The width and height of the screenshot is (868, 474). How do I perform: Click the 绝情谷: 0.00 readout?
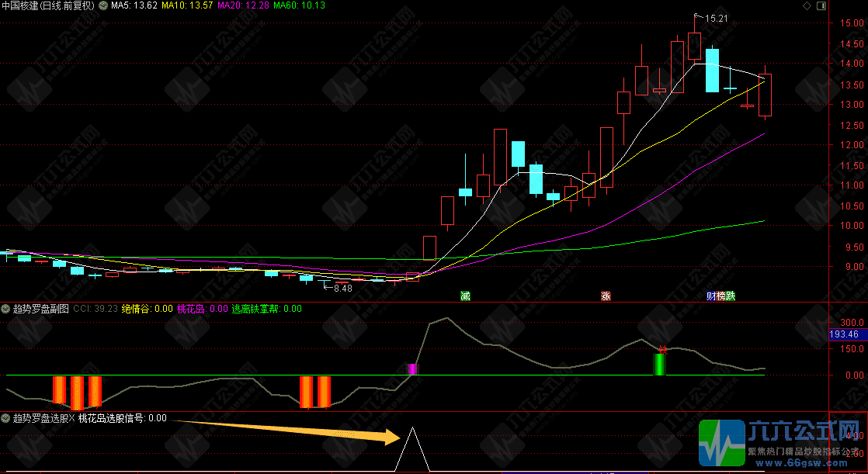click(148, 309)
